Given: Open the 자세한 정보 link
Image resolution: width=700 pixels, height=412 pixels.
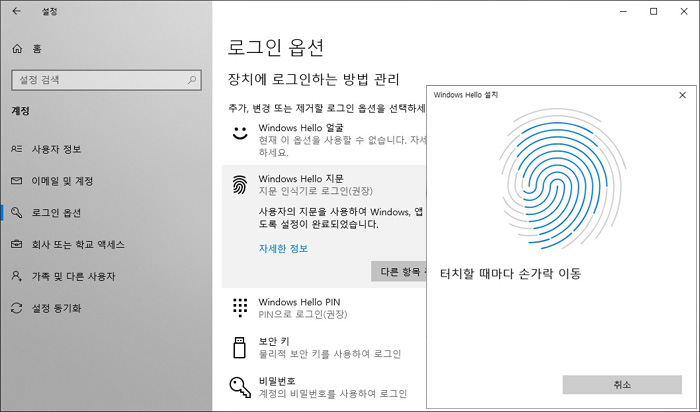Looking at the screenshot, I should click(283, 248).
